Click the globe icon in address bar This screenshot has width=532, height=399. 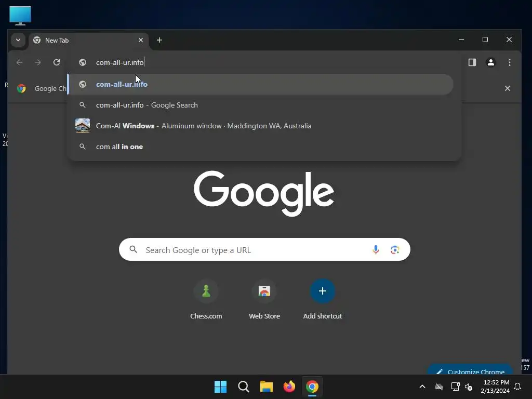click(83, 62)
